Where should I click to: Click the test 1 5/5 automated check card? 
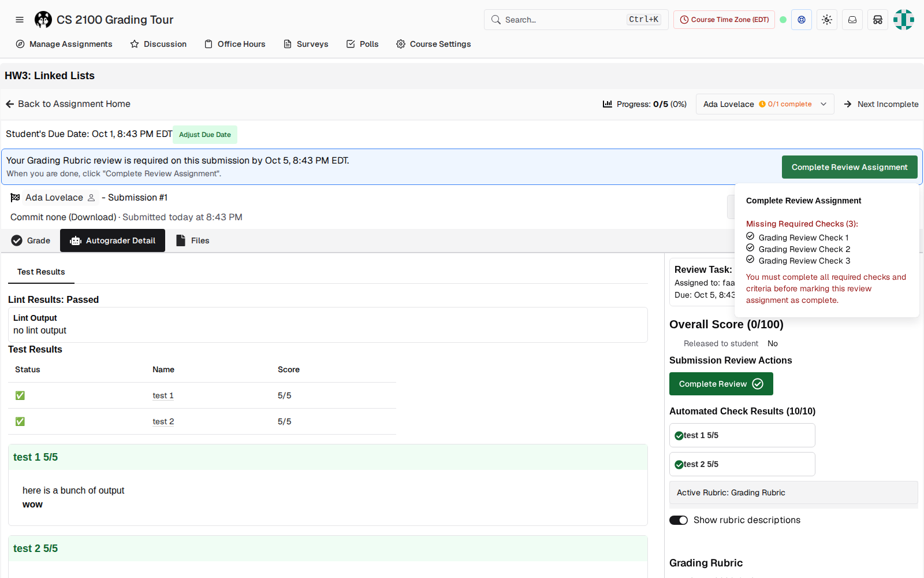(x=742, y=435)
